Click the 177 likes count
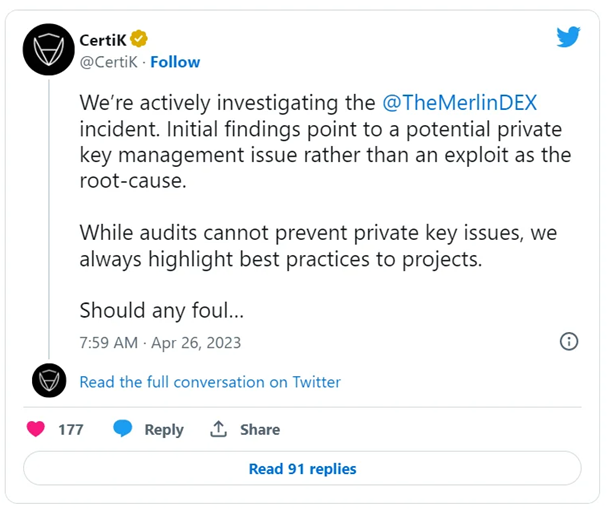Viewport: 608px width, 511px height. (x=70, y=429)
